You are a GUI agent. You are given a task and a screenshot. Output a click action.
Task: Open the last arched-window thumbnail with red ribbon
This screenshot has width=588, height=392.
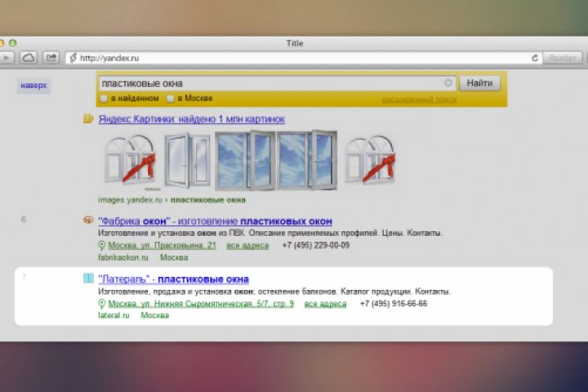(370, 160)
